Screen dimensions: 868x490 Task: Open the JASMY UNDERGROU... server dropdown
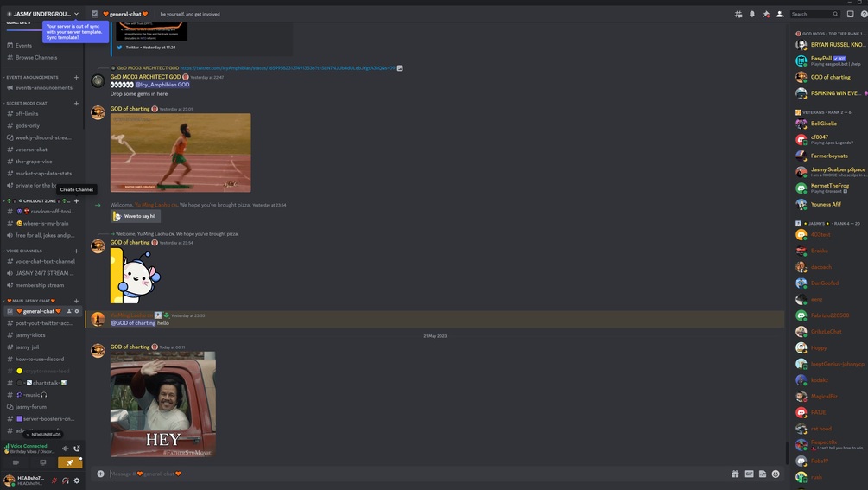42,14
